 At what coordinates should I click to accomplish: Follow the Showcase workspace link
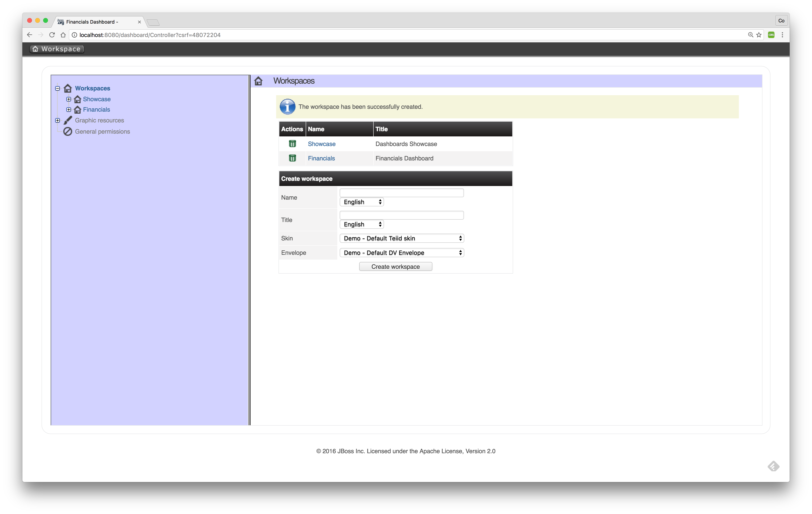pos(321,144)
